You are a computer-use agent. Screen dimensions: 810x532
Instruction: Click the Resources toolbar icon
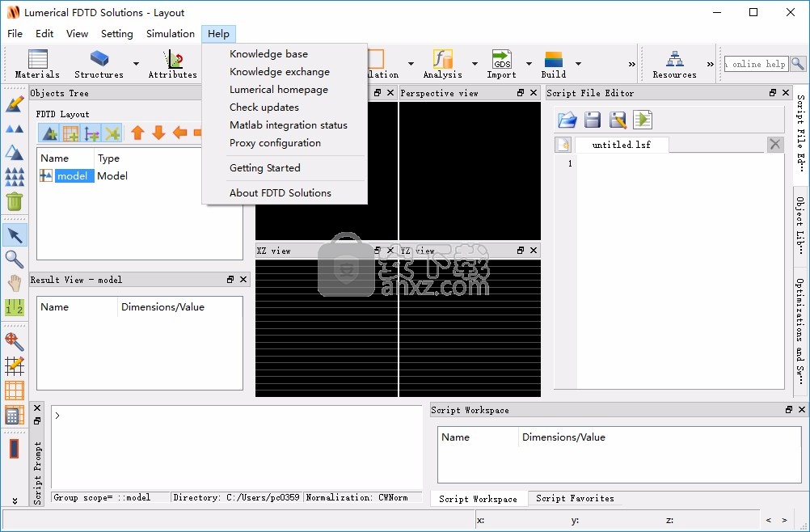(x=674, y=63)
